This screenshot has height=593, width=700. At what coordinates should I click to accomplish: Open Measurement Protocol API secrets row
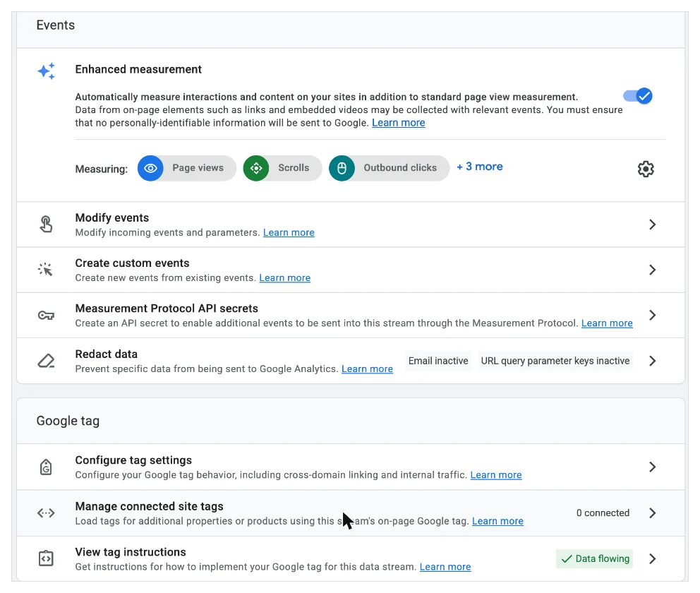tap(351, 316)
